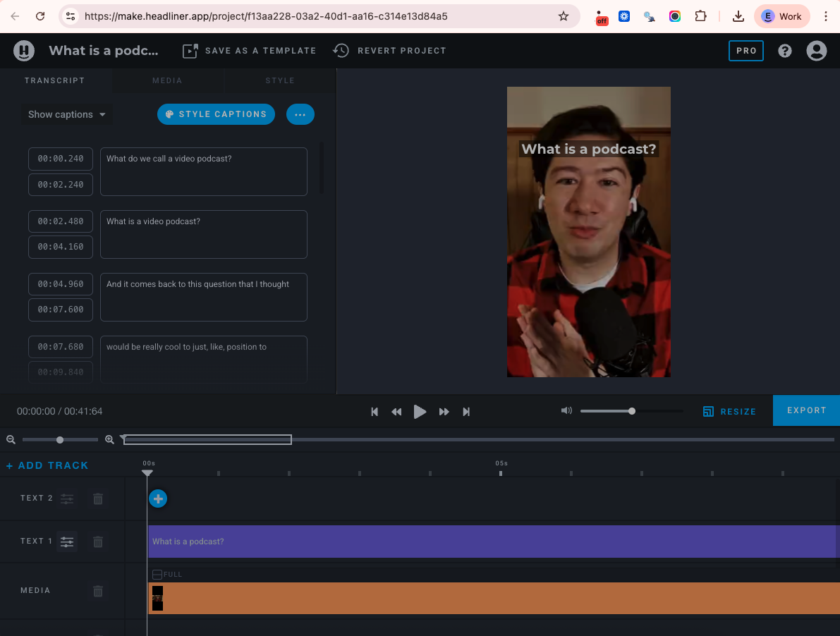The height and width of the screenshot is (636, 840).
Task: Expand the Show captions dropdown
Action: pos(67,114)
